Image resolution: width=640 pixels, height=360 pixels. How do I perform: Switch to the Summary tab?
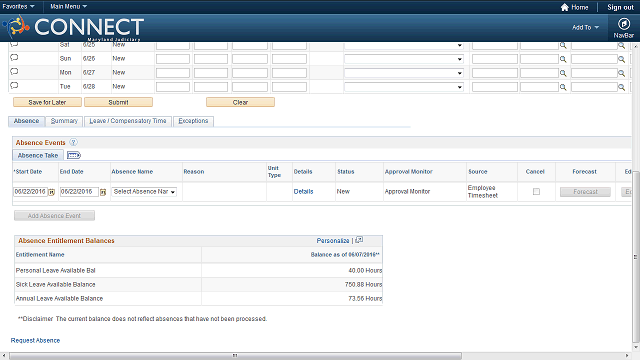[x=64, y=121]
